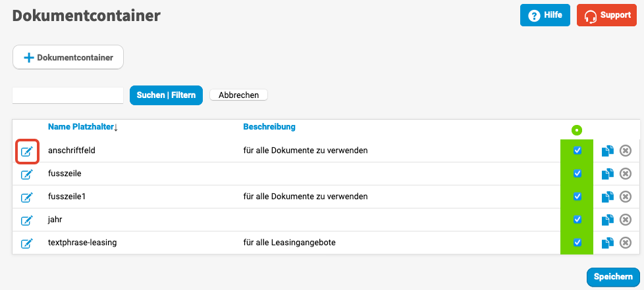Toggle the fusszeile1 active checkbox
Image resolution: width=644 pixels, height=290 pixels.
(577, 197)
